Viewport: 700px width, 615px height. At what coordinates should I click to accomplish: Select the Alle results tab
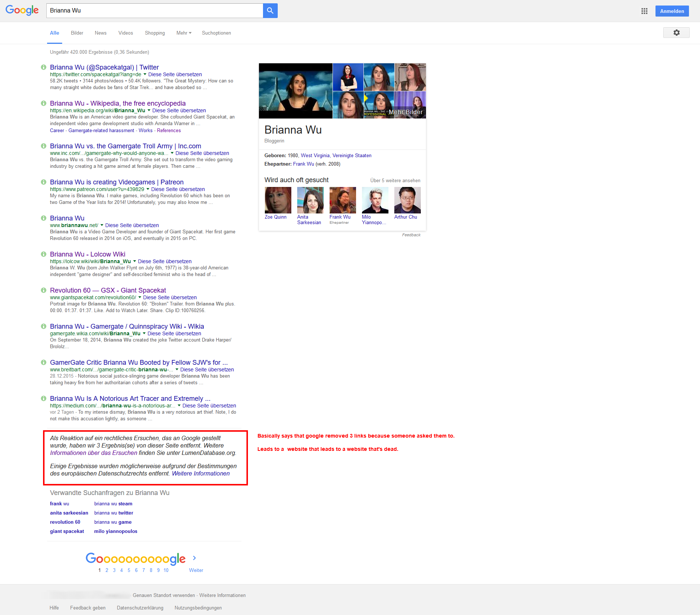click(54, 33)
